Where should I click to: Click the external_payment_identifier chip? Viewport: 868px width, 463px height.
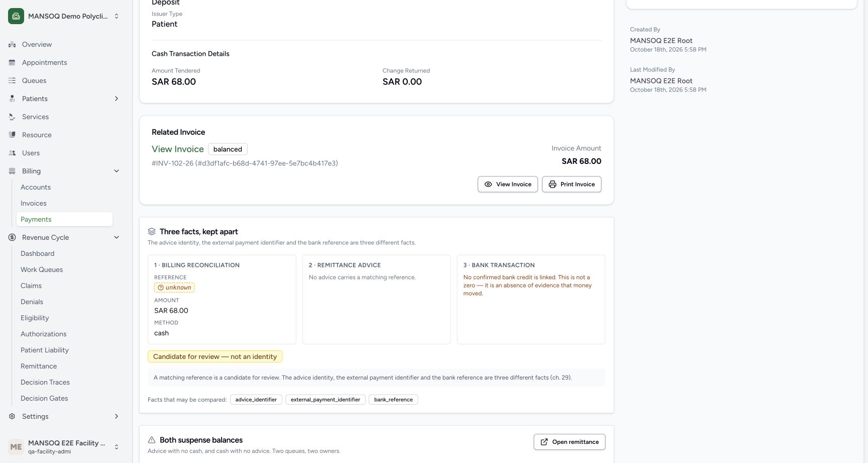325,400
